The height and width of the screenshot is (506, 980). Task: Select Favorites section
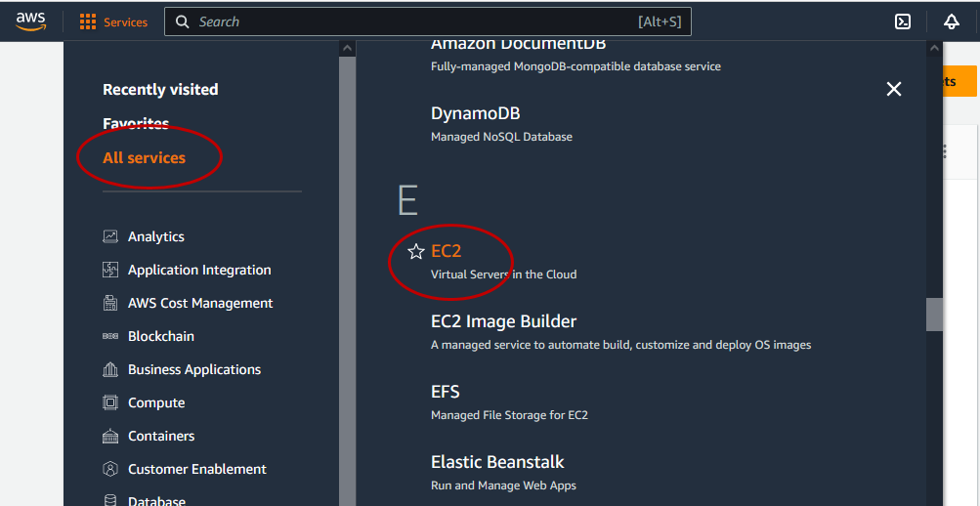coord(136,124)
